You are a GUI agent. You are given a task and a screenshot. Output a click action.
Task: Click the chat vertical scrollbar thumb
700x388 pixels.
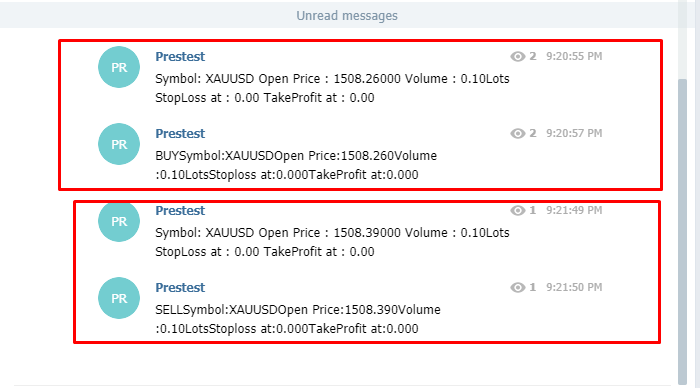682,231
